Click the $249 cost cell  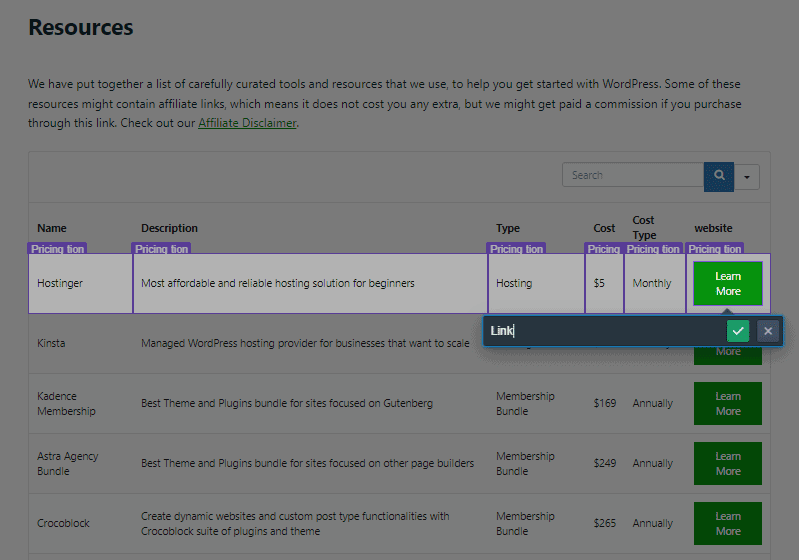[x=604, y=463]
